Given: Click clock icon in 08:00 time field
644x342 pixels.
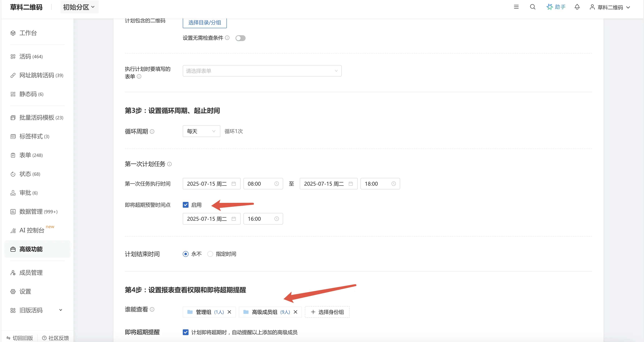Looking at the screenshot, I should click(x=277, y=184).
